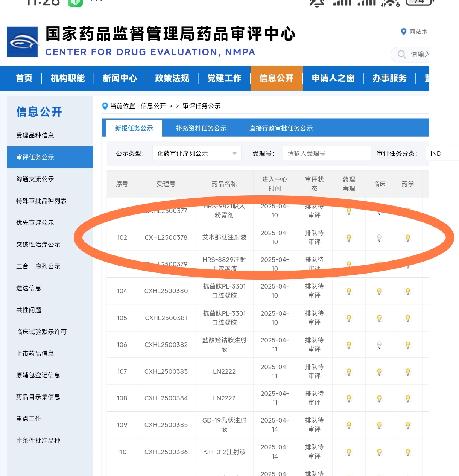
Task: Open the 审评任务分类 IND dropdown
Action: pos(442,154)
